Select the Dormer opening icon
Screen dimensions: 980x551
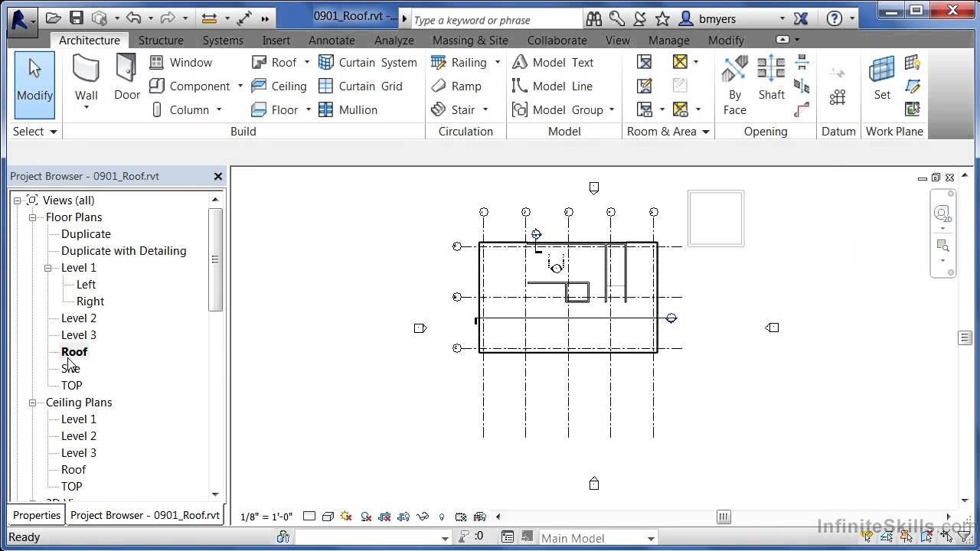(x=802, y=110)
